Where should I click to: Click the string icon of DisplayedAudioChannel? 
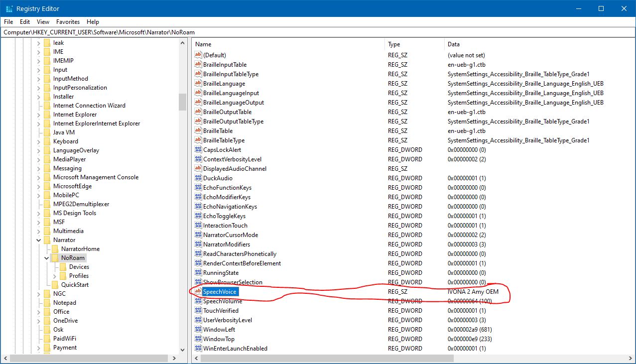(198, 169)
